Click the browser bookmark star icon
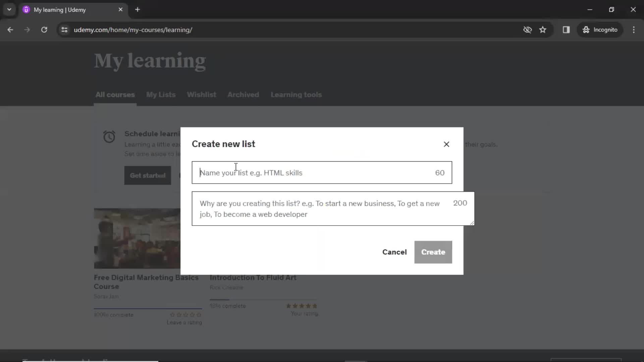 (543, 29)
